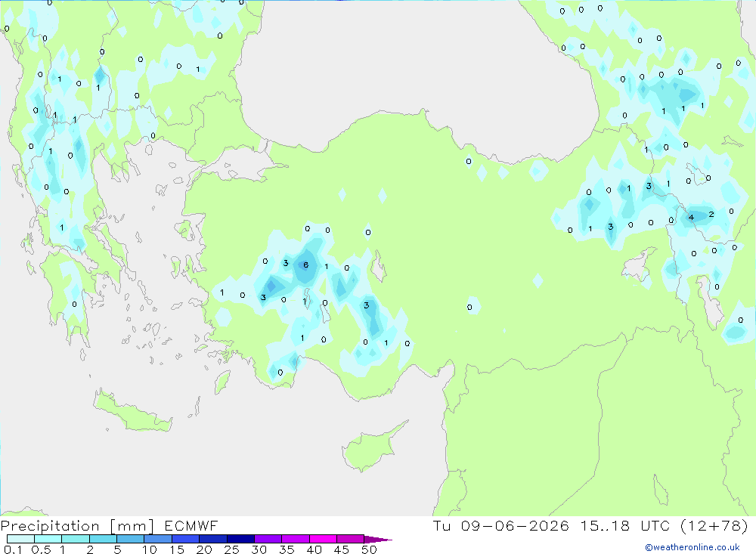Click the legend label '35'

pyautogui.click(x=287, y=549)
